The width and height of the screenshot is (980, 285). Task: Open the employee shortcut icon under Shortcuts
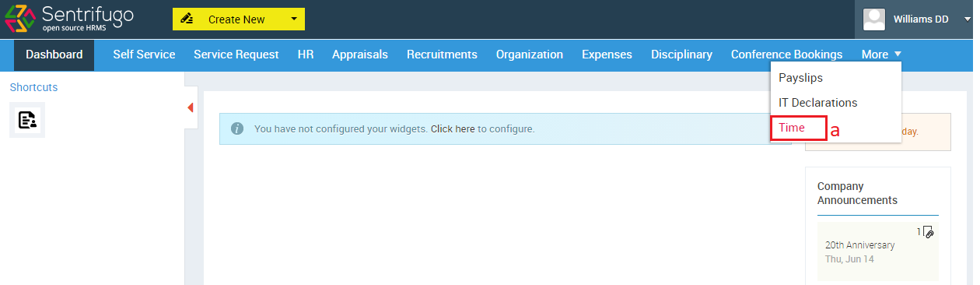(27, 120)
